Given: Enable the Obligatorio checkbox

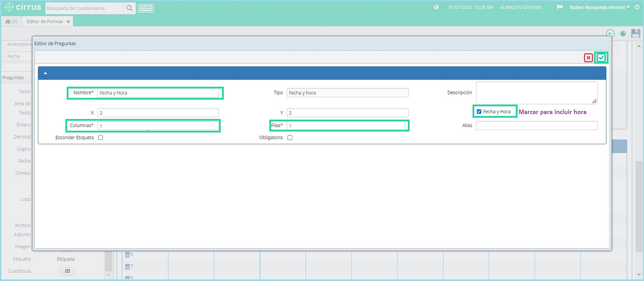Looking at the screenshot, I should point(290,138).
